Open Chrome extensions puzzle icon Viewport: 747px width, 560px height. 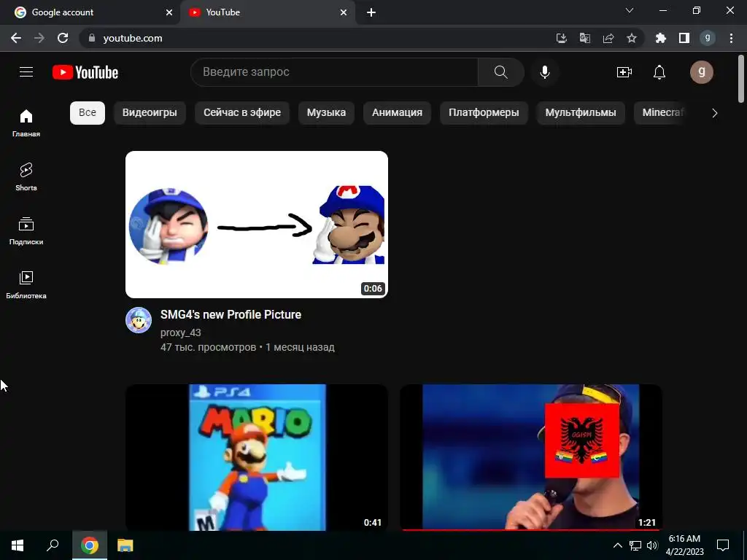660,38
